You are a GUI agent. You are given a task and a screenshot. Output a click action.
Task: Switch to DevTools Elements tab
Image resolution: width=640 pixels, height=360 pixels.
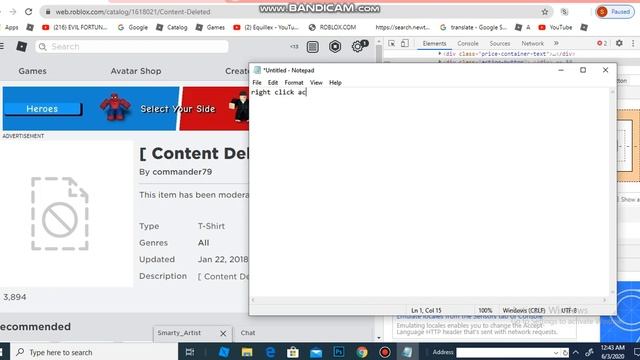pos(434,43)
